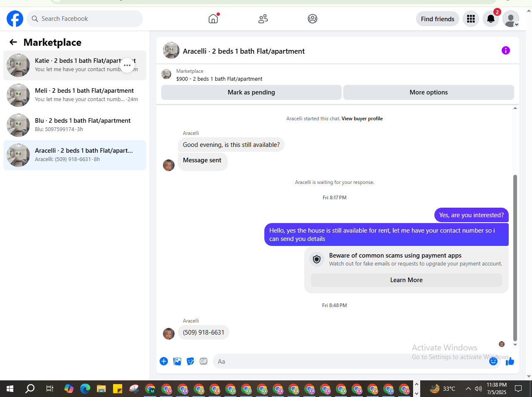Screen dimensions: 532x397
Task: Open the sticker picker icon
Action: click(x=190, y=361)
